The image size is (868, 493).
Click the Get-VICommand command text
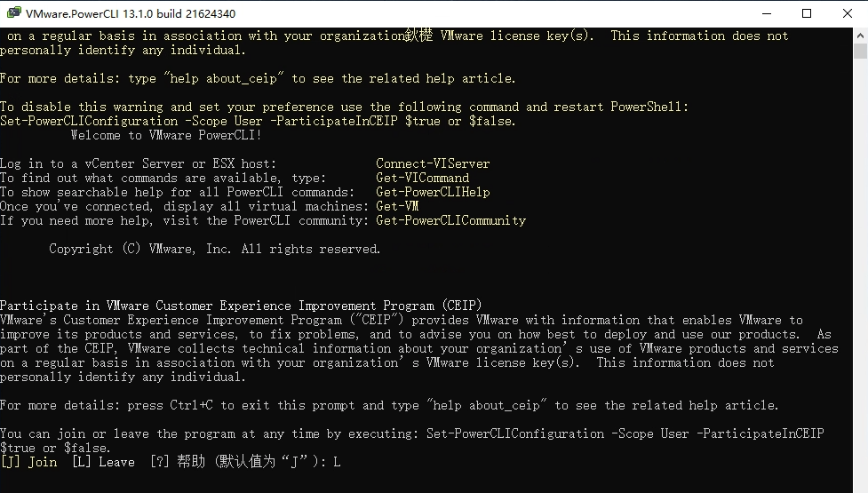click(x=422, y=178)
